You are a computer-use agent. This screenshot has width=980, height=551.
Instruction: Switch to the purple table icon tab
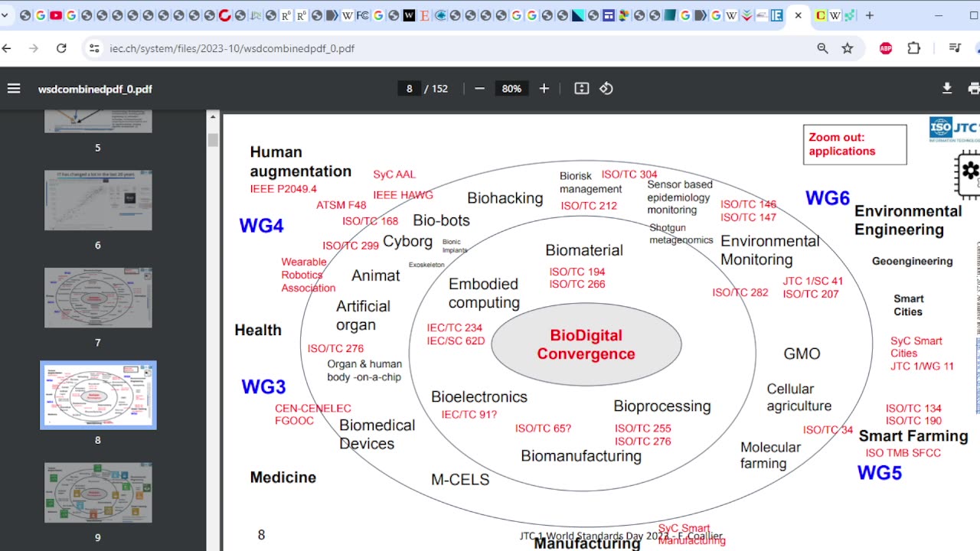609,15
